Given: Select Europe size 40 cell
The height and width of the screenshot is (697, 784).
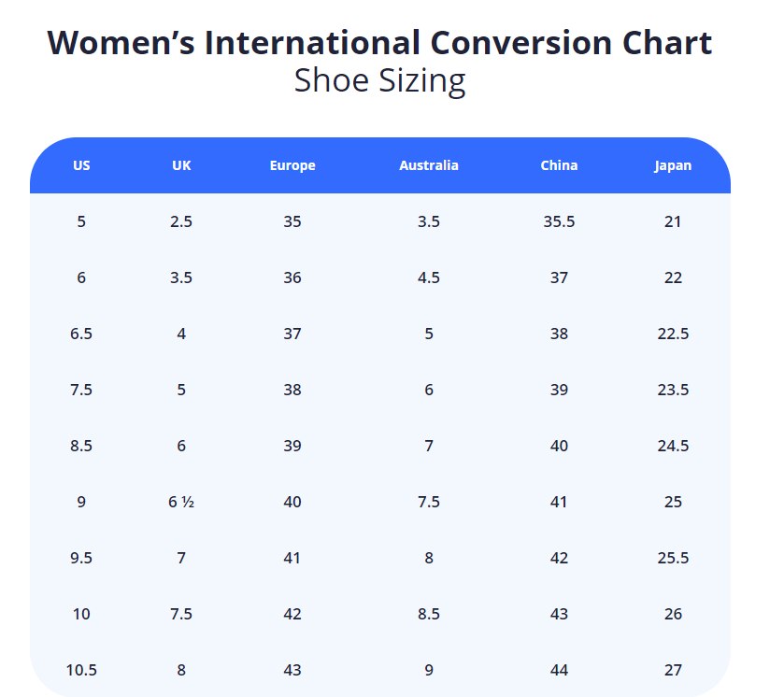Looking at the screenshot, I should [292, 502].
